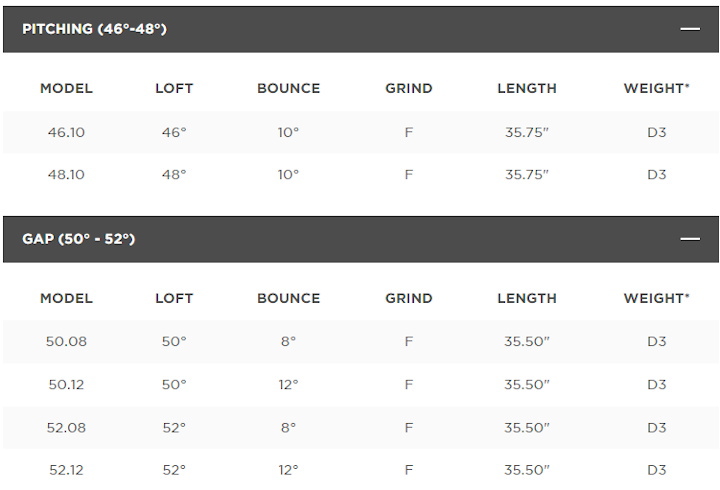This screenshot has width=720, height=490.
Task: Select model 46.10 in Pitching table
Action: point(67,133)
